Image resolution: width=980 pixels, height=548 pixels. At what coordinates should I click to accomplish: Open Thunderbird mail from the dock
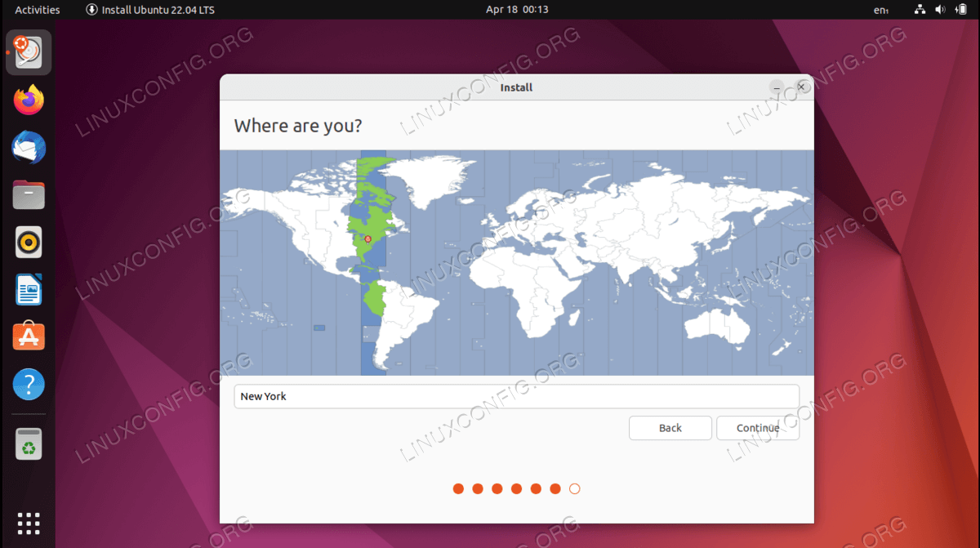click(29, 148)
